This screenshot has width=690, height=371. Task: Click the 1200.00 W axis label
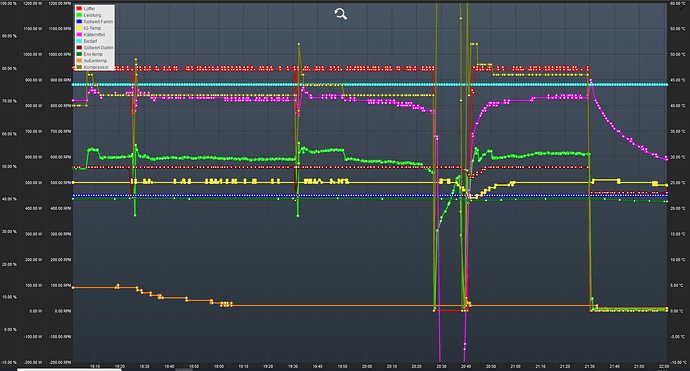click(x=32, y=4)
